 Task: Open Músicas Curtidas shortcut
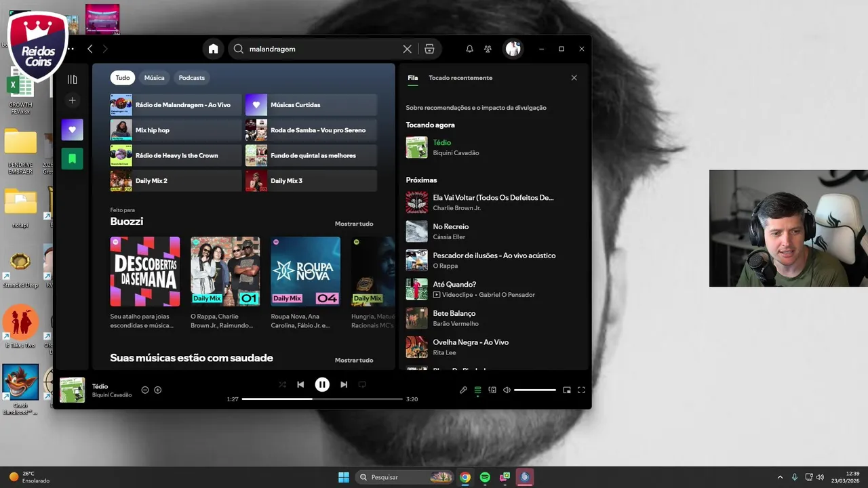coord(311,105)
